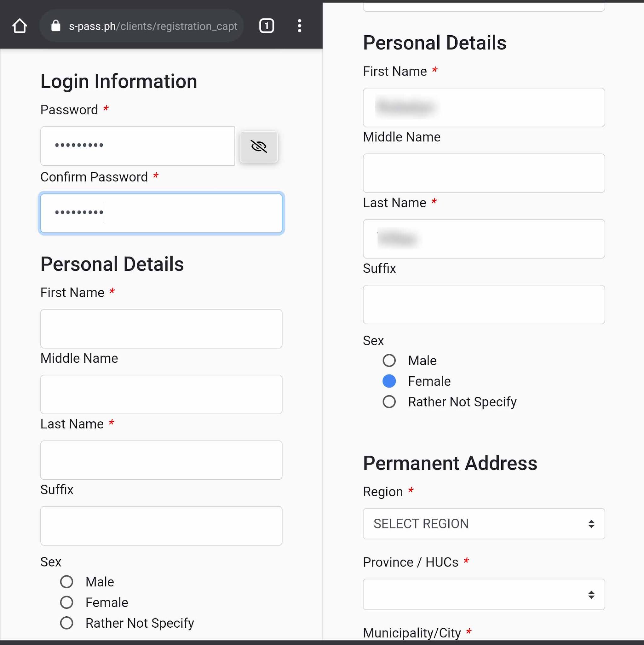This screenshot has width=644, height=645.
Task: Select the blurred First Name field on the right
Action: 484,107
